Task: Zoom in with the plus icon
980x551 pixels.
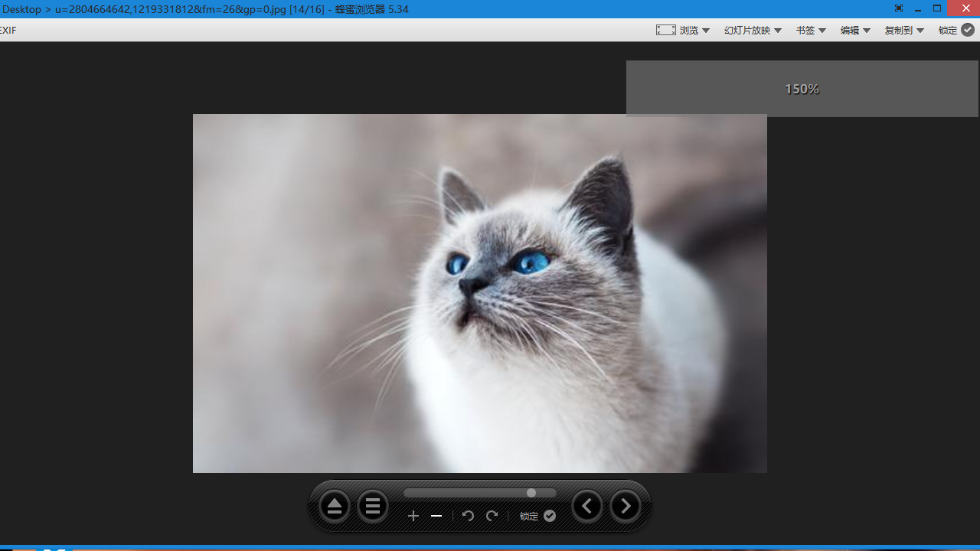Action: click(x=413, y=517)
